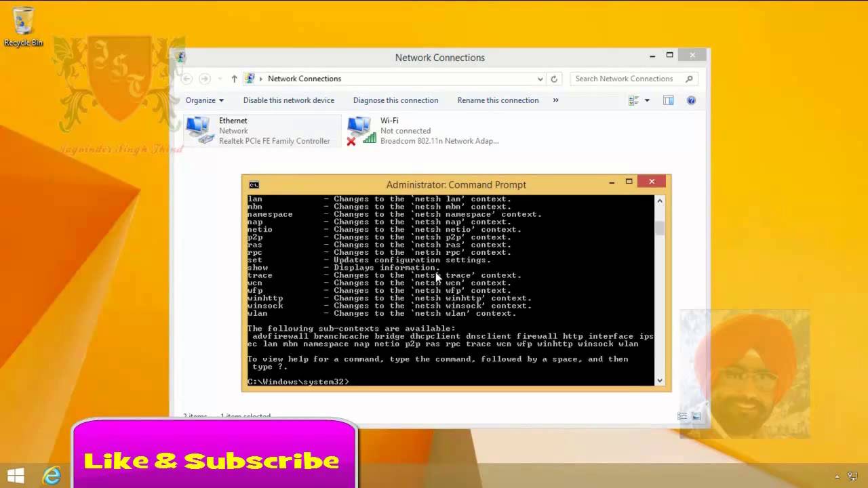
Task: Go forward in Network Connections window
Action: point(205,79)
